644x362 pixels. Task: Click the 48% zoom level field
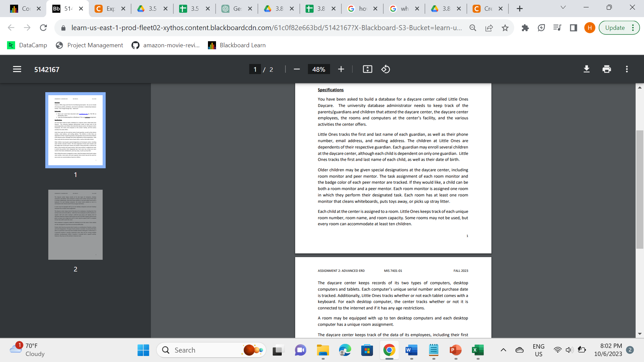tap(319, 69)
